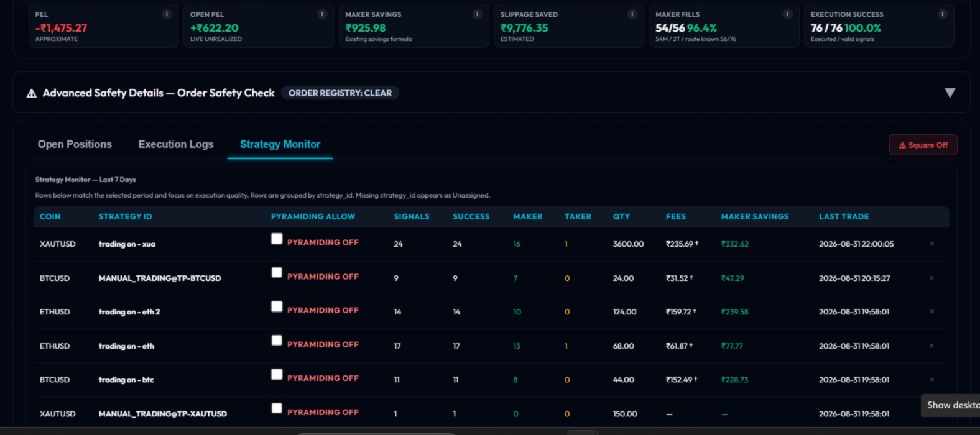Click the MANUAL_TRADING@TP-BTCUSD strategy ID

(160, 278)
